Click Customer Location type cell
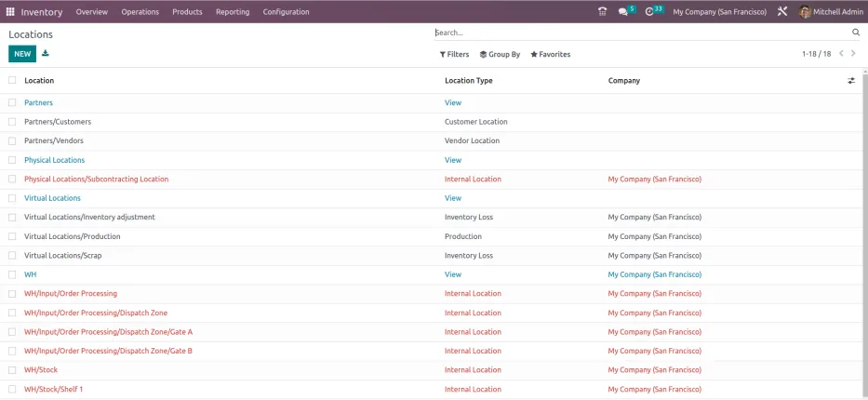 click(476, 122)
